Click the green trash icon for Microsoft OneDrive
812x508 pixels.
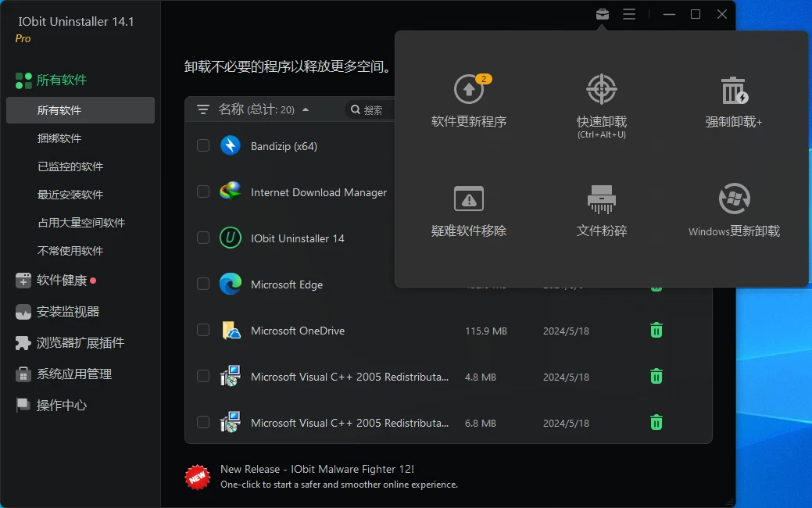pos(656,331)
